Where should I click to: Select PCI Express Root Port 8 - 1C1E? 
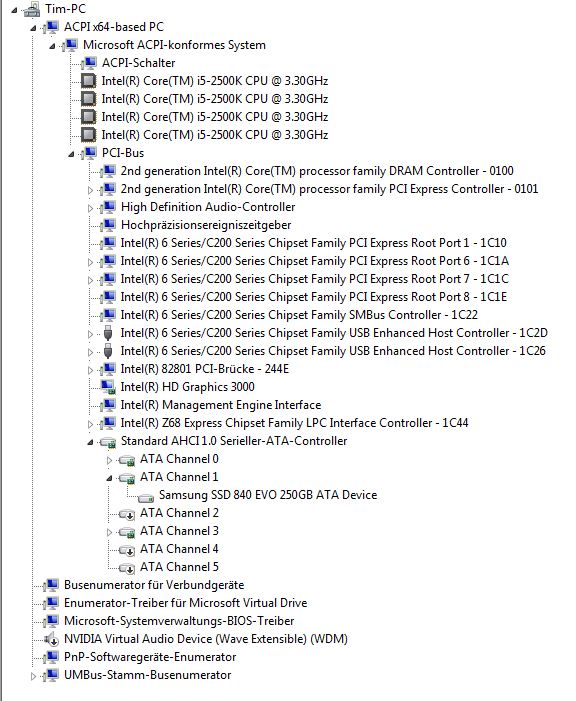coord(313,297)
